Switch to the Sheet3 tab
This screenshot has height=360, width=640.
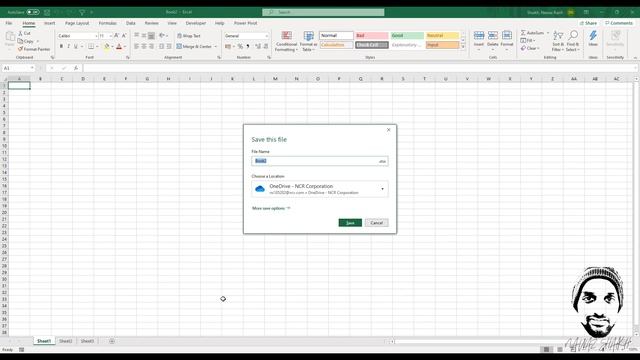coord(87,341)
